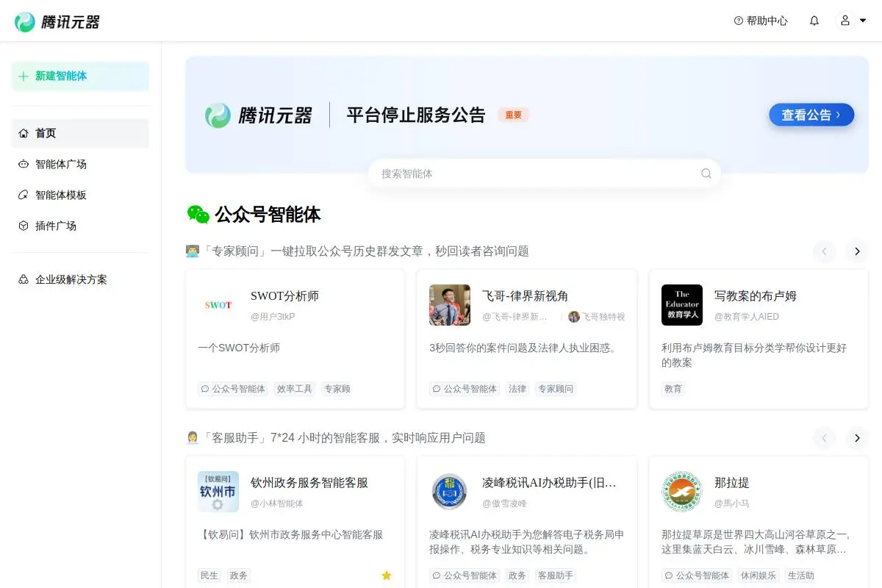Go to previous 客服助手 cards with left arrow
Image resolution: width=882 pixels, height=588 pixels.
click(x=824, y=438)
